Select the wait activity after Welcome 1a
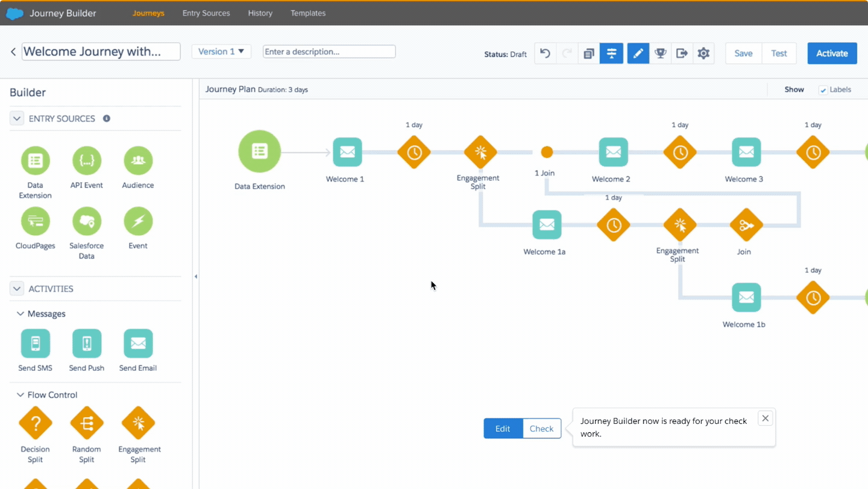Image resolution: width=868 pixels, height=489 pixels. tap(614, 226)
